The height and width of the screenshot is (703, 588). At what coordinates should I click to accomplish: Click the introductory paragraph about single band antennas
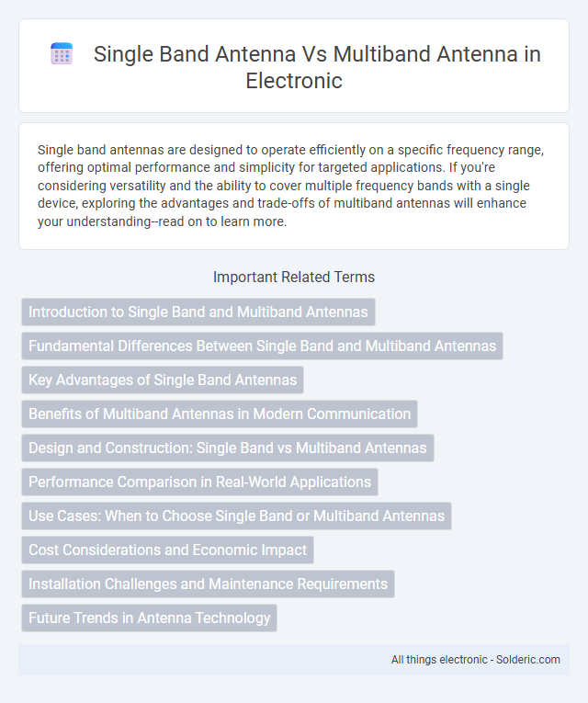click(x=291, y=185)
